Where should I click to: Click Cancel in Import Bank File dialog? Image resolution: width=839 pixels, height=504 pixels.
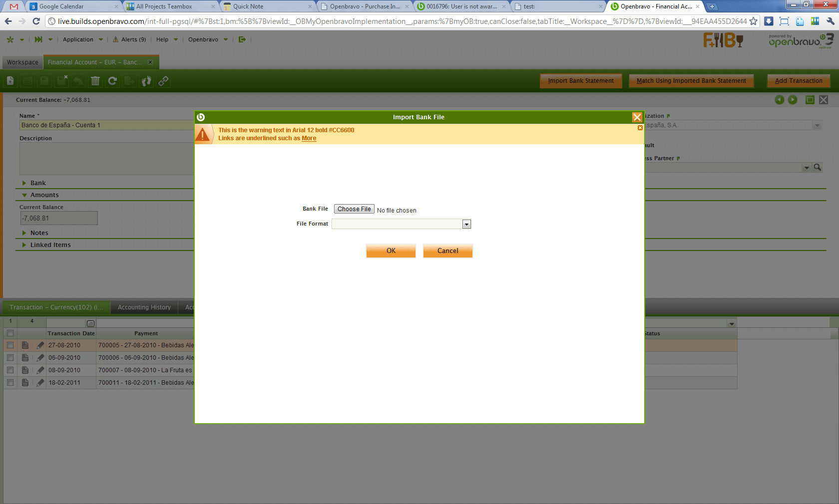coord(448,251)
